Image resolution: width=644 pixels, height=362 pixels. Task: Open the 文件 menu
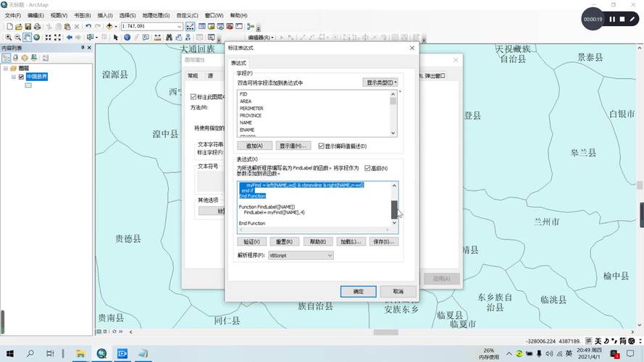[x=13, y=15]
